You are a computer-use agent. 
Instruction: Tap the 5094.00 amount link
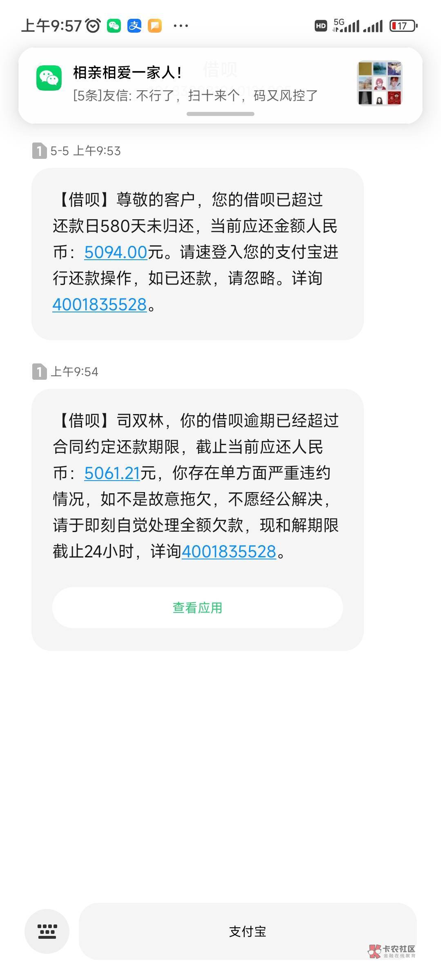(x=116, y=252)
